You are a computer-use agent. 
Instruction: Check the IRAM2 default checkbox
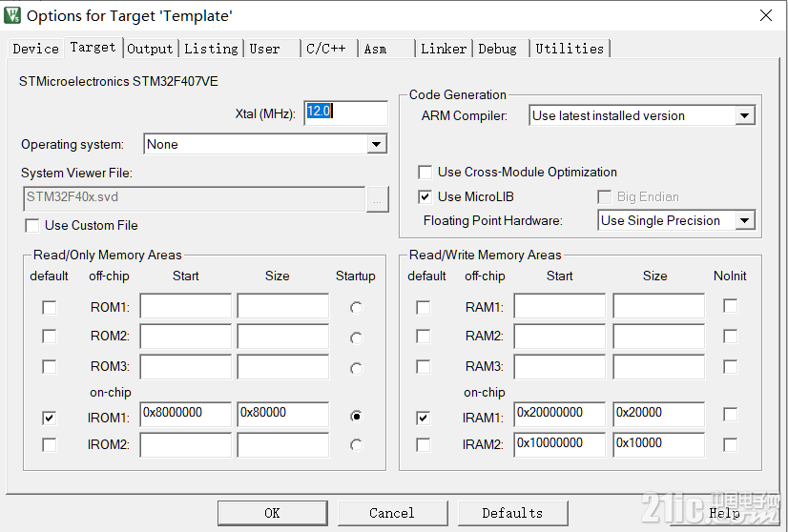(424, 445)
